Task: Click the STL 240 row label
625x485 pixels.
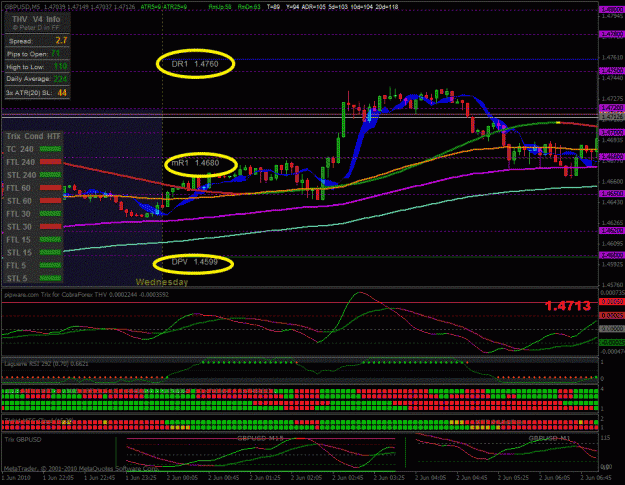Action: 22,175
